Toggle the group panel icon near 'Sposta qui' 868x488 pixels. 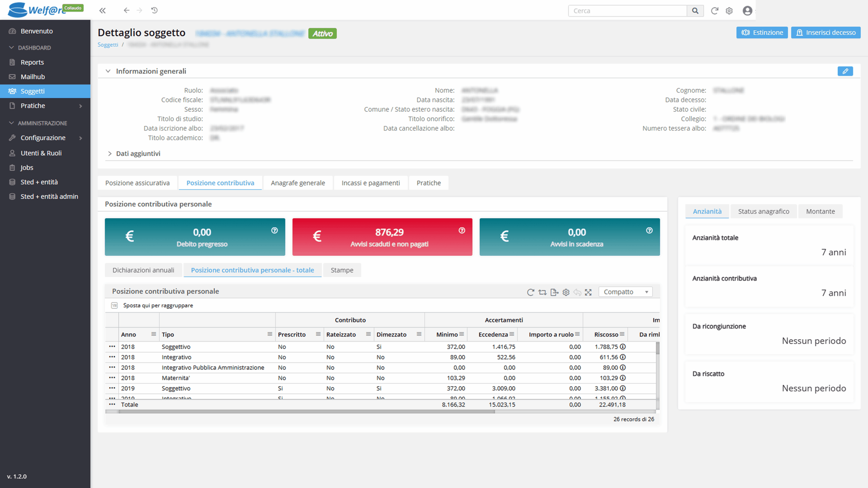[x=114, y=306]
